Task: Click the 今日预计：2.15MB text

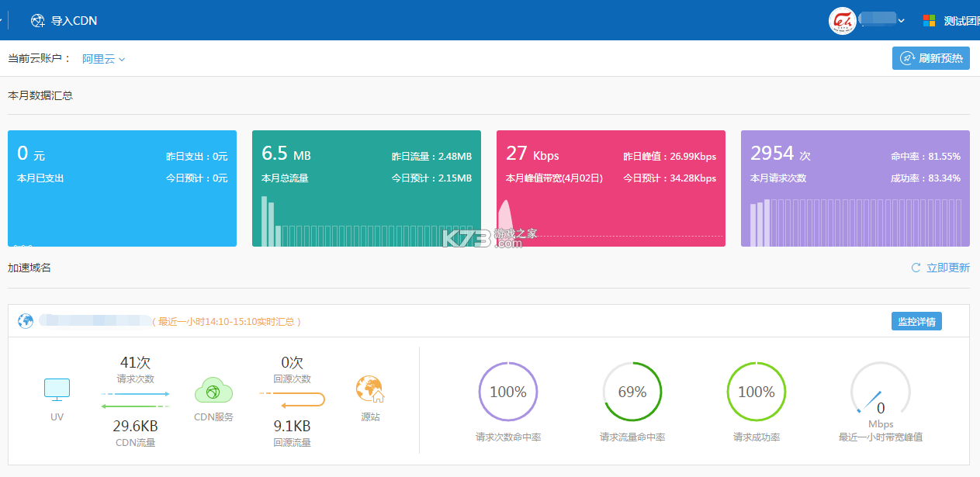Action: pyautogui.click(x=431, y=178)
